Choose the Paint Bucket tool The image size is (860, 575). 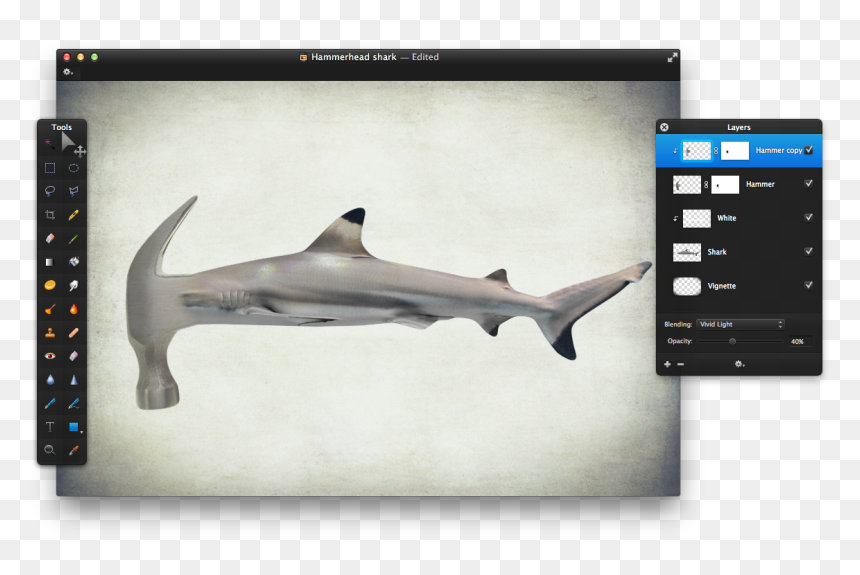click(x=73, y=262)
